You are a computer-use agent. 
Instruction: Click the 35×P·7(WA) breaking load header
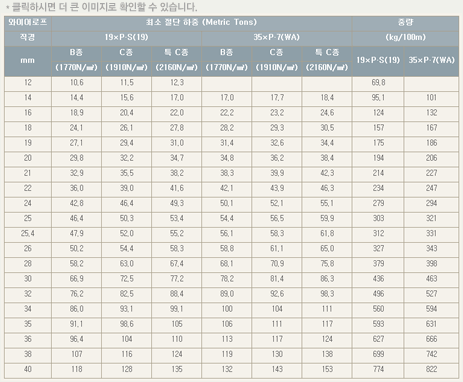[277, 37]
